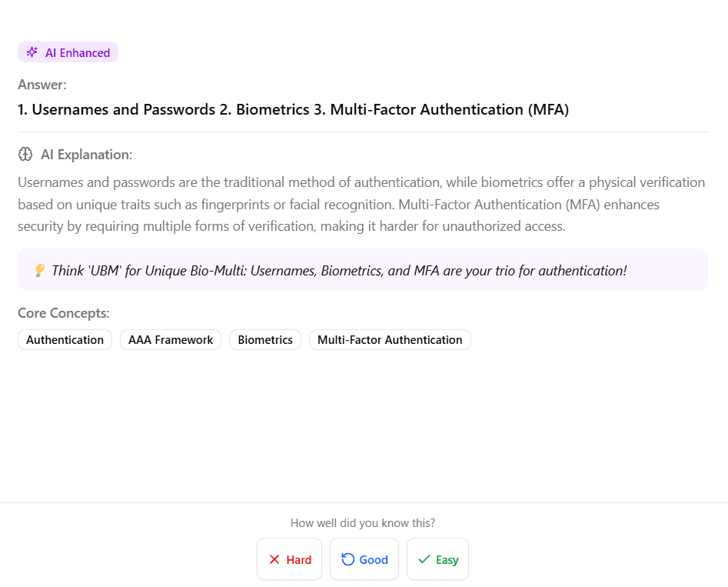
Task: Click the purple UBM mnemonic tip box
Action: coord(362,270)
